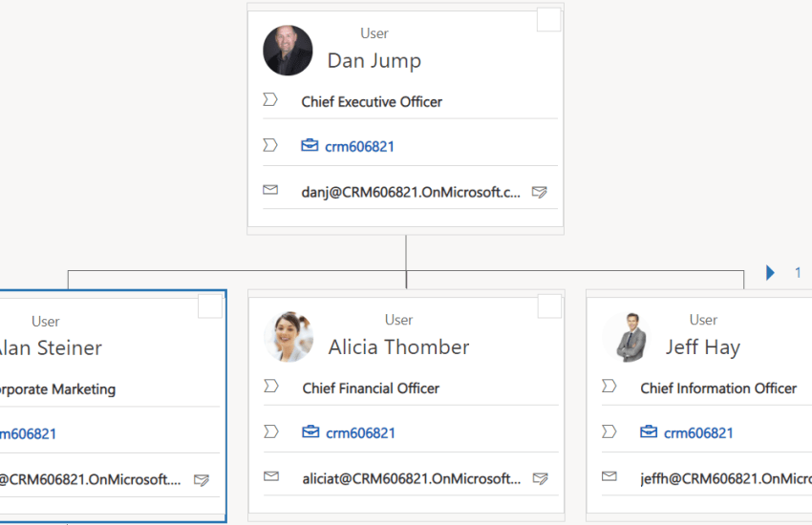Click the briefcase icon on Alicia Thomber's card
Image resolution: width=812 pixels, height=525 pixels.
(x=310, y=432)
